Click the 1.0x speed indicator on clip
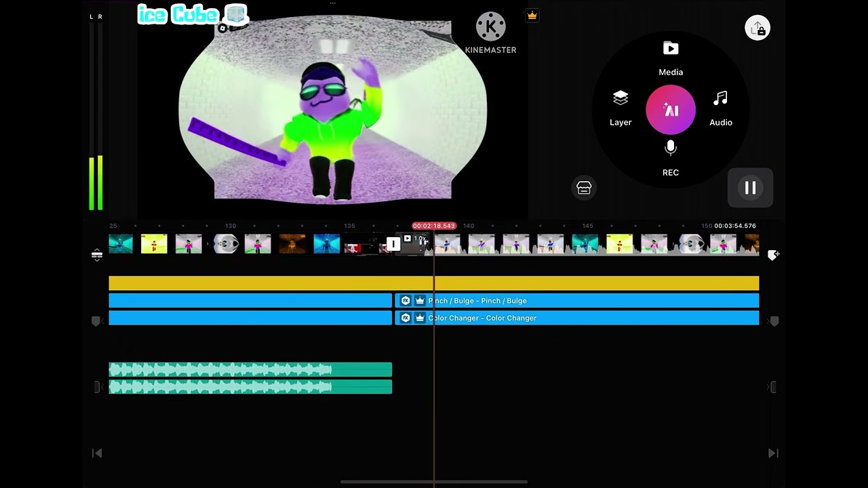The height and width of the screenshot is (488, 868). (416, 239)
